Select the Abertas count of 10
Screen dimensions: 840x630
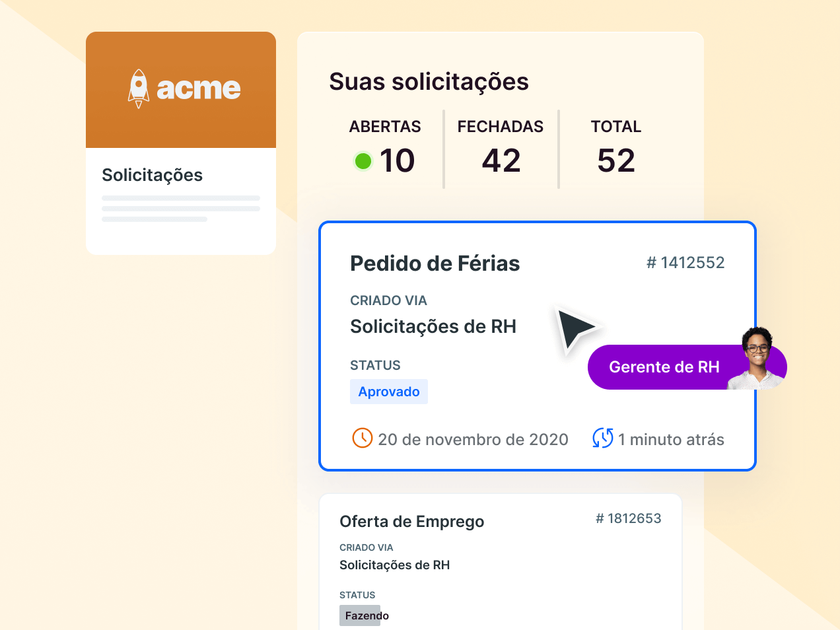397,160
